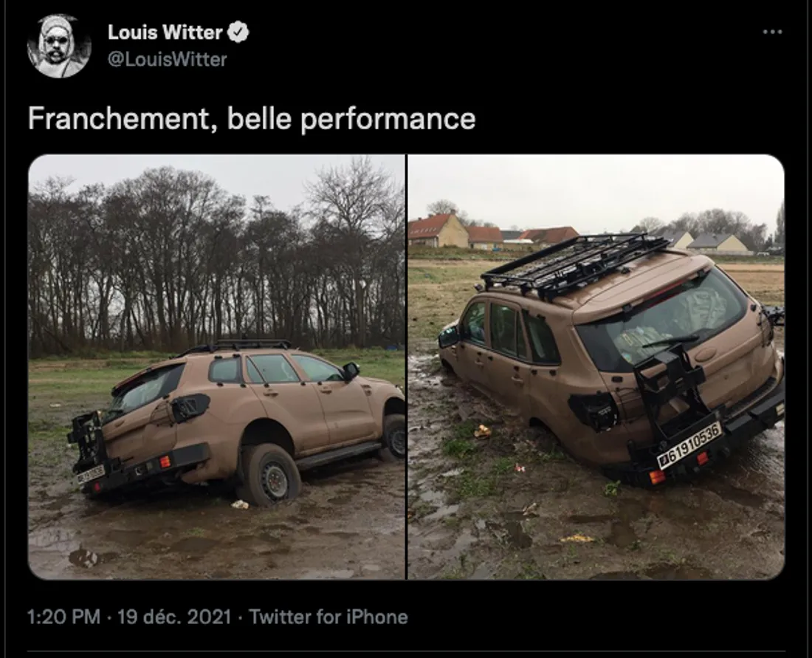Click the divider between the two photos
The width and height of the screenshot is (812, 658).
coord(407,367)
